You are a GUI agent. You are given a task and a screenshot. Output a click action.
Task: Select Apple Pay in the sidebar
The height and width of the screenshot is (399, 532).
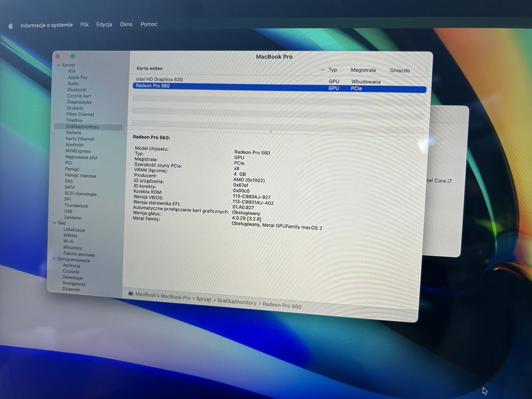[77, 77]
